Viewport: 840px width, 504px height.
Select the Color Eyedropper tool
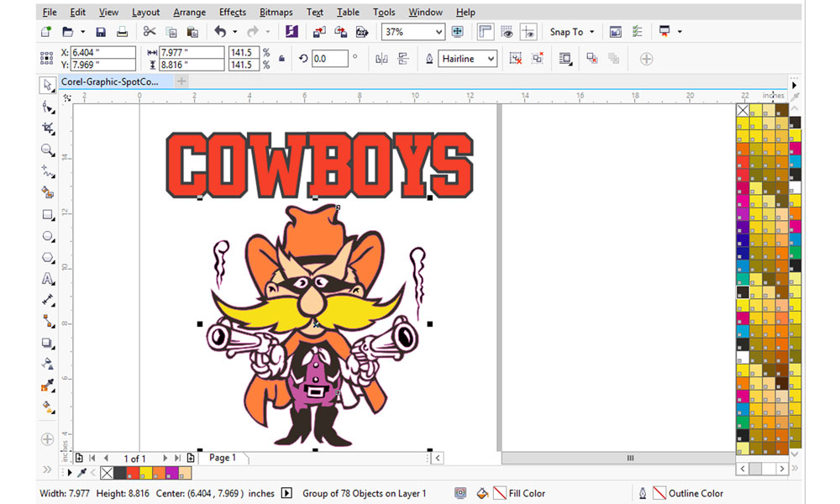[48, 385]
